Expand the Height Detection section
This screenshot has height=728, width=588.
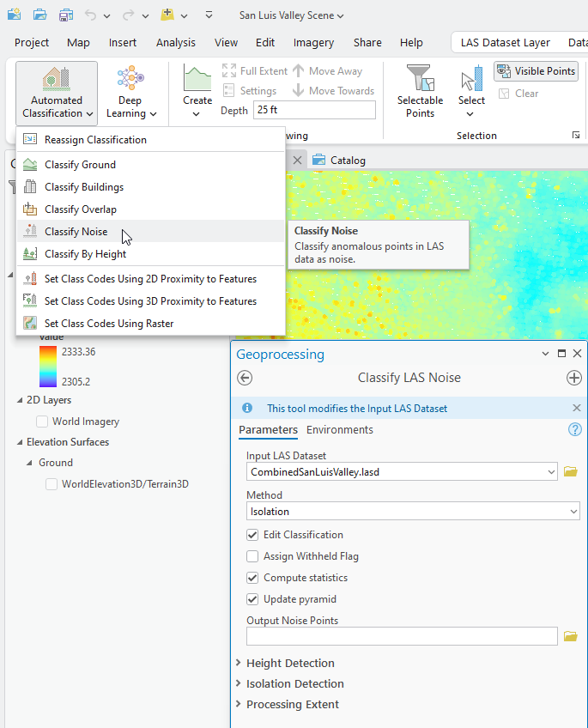point(289,663)
